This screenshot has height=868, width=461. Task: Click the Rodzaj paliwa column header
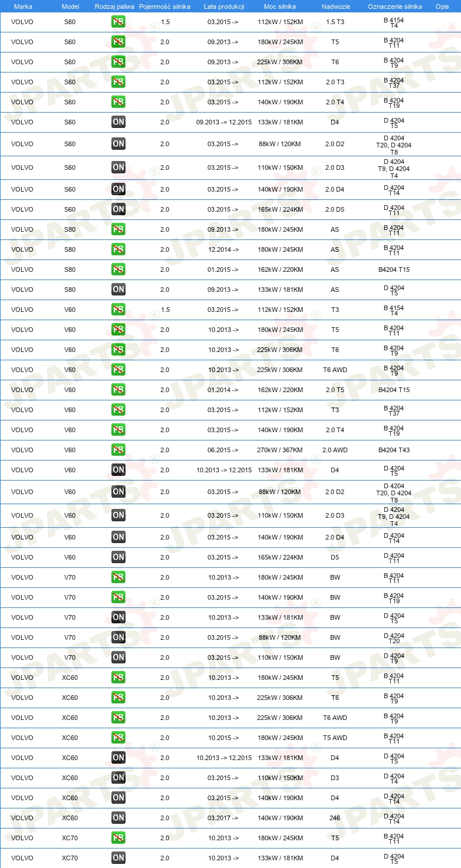point(115,6)
